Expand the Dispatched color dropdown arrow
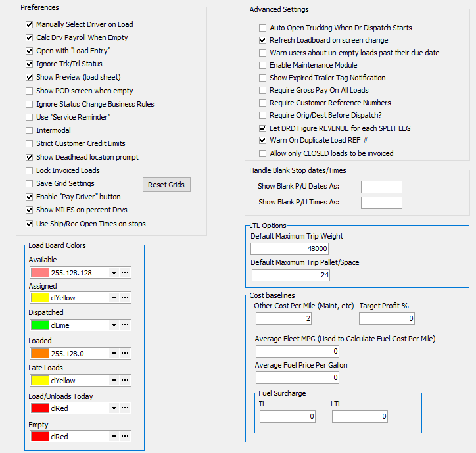 tap(113, 325)
